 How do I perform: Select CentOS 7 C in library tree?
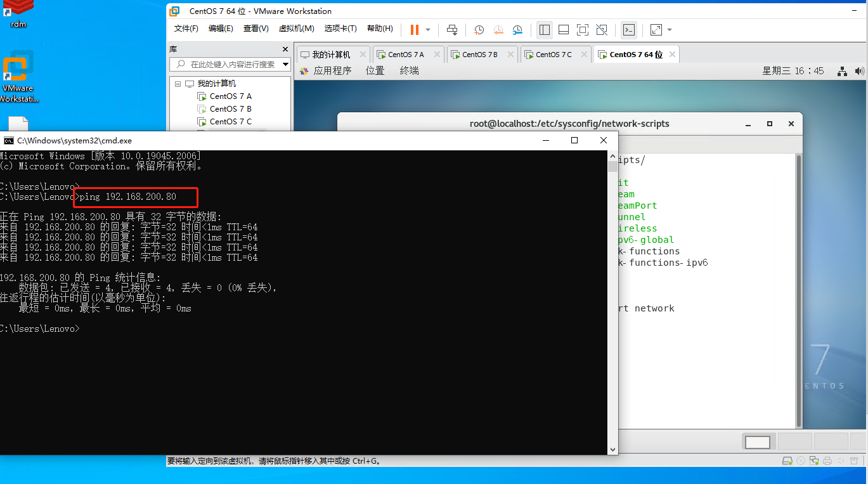point(230,122)
